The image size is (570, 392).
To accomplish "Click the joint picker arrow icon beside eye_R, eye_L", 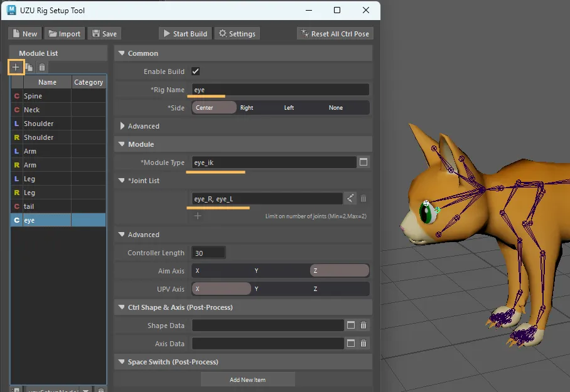I will coord(350,198).
